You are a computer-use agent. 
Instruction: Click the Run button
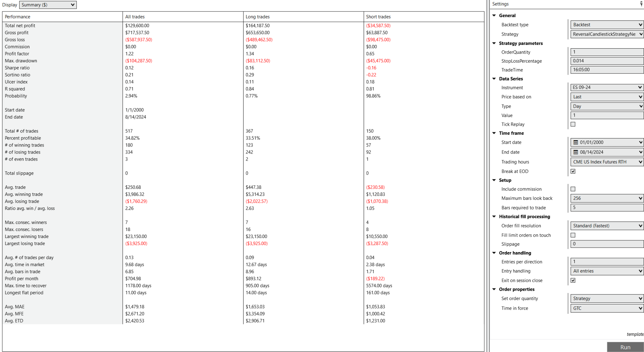click(x=625, y=347)
